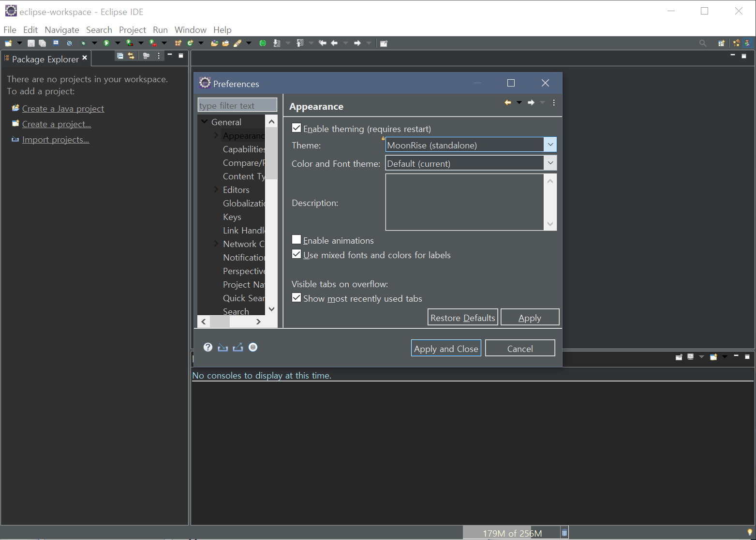Click the Debug bug toolbar icon
Image resolution: width=756 pixels, height=540 pixels.
coord(83,43)
